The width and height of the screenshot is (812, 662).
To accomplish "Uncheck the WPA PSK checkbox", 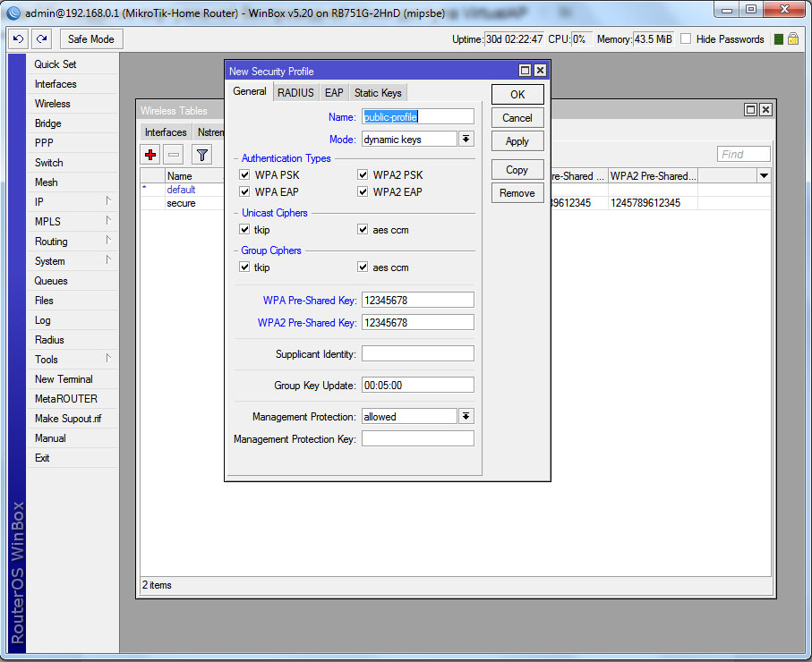I will pos(244,174).
